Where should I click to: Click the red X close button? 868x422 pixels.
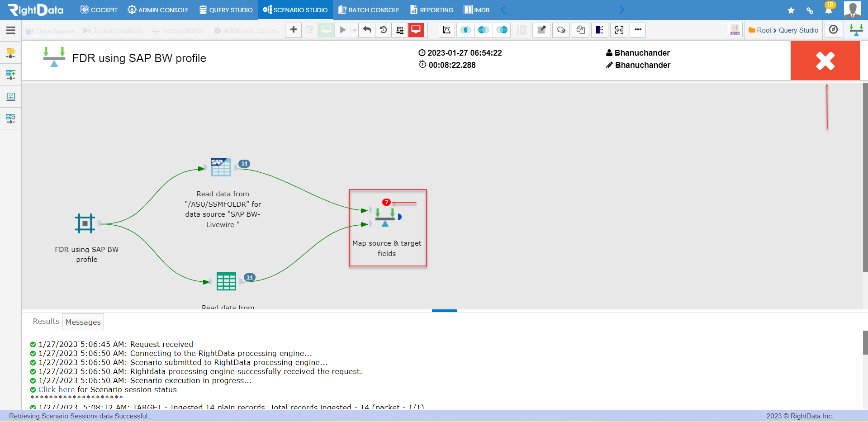coord(825,61)
